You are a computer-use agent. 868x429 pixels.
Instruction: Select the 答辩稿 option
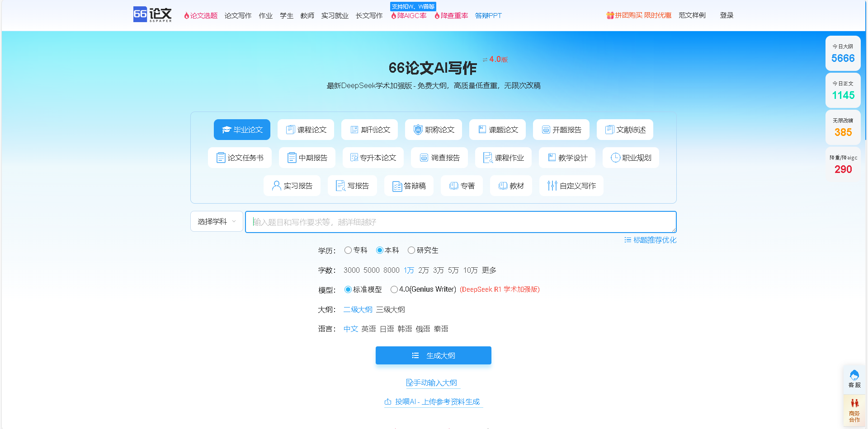pos(409,185)
